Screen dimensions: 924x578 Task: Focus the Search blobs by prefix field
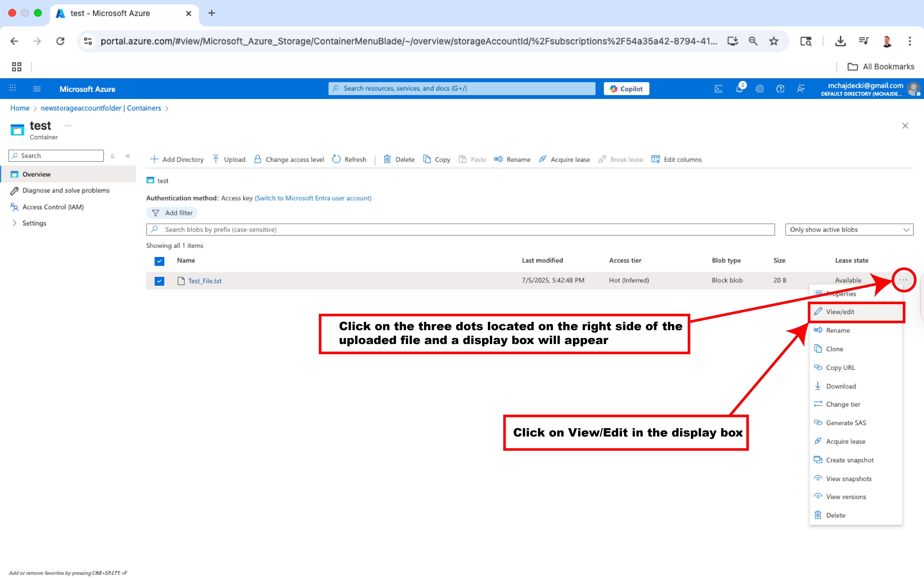(460, 230)
